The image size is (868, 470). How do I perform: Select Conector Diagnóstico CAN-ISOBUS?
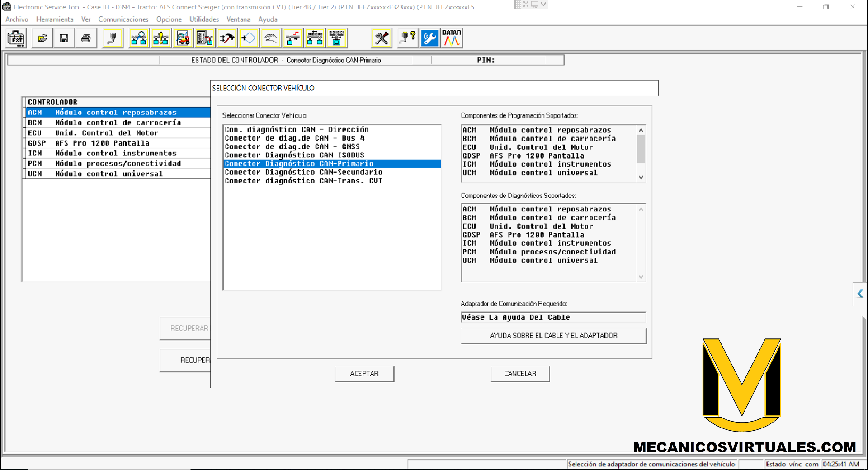click(332, 155)
